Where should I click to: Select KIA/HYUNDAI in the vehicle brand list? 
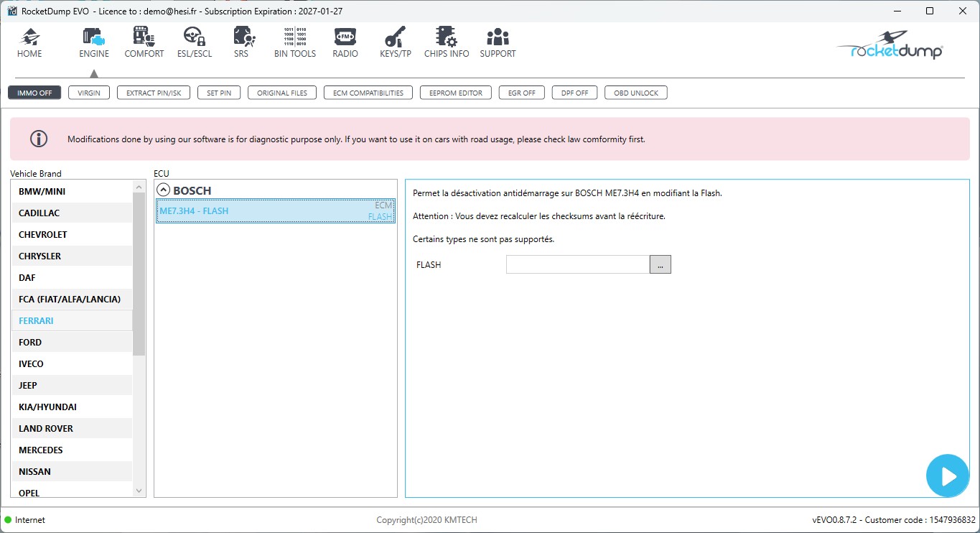pos(72,407)
